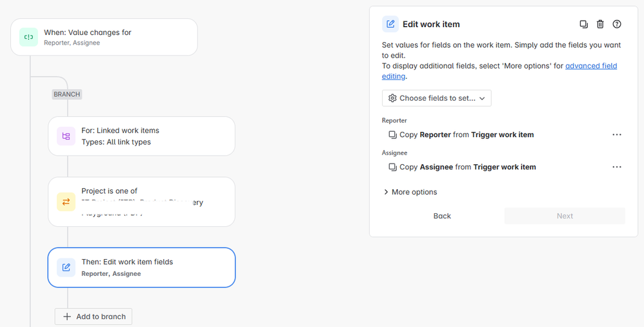Click the Assignee field label in panel
This screenshot has width=644, height=327.
point(395,153)
